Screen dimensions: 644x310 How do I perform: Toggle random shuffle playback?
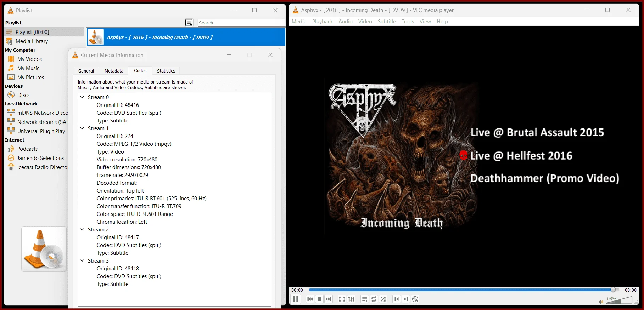(383, 299)
